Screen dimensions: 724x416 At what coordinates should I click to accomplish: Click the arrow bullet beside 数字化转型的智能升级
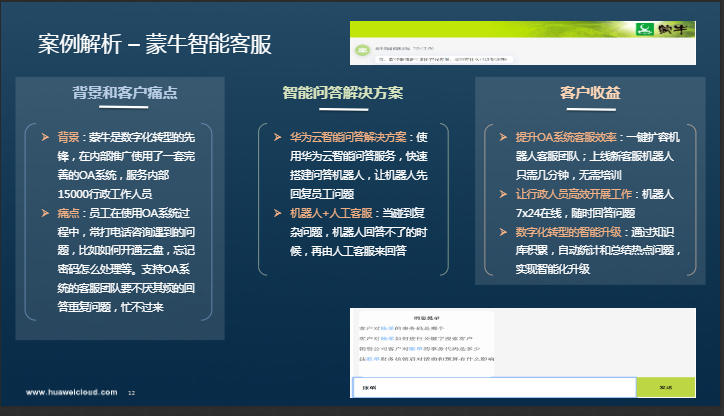click(x=503, y=232)
